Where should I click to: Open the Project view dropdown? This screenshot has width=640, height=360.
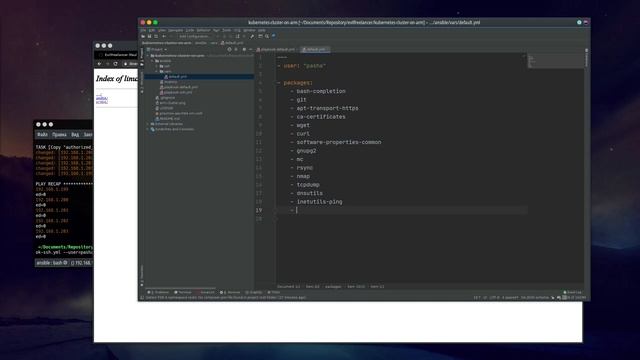(157, 49)
